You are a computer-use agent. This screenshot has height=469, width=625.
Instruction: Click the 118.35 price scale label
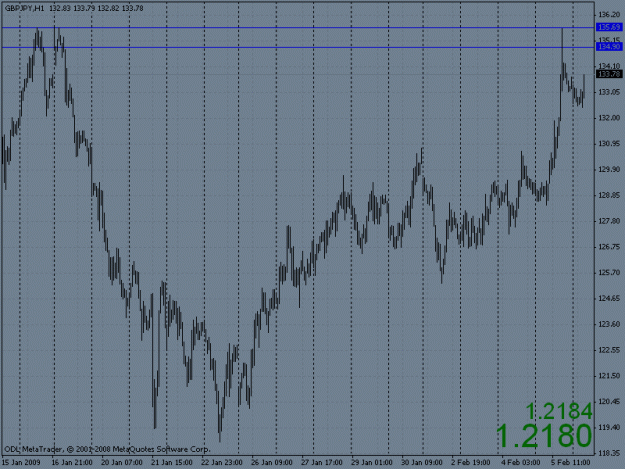tap(609, 453)
